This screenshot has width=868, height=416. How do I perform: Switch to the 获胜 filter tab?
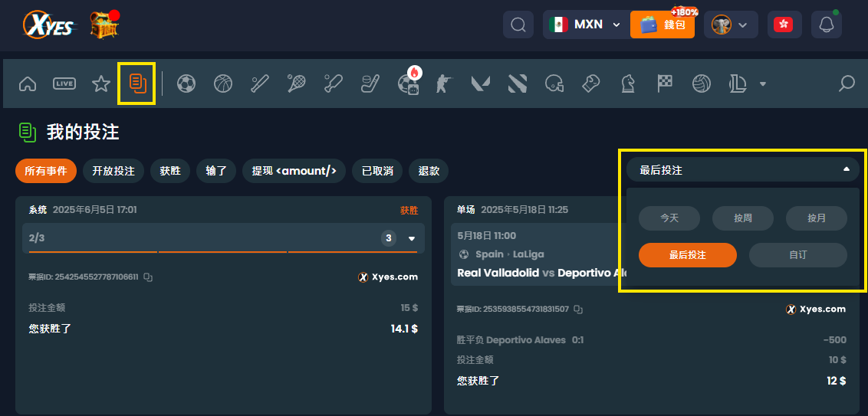coord(170,171)
